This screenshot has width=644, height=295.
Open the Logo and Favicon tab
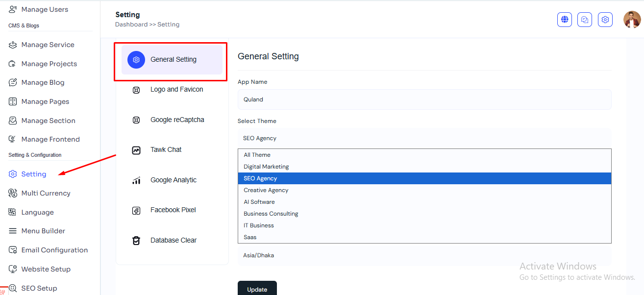click(x=176, y=90)
